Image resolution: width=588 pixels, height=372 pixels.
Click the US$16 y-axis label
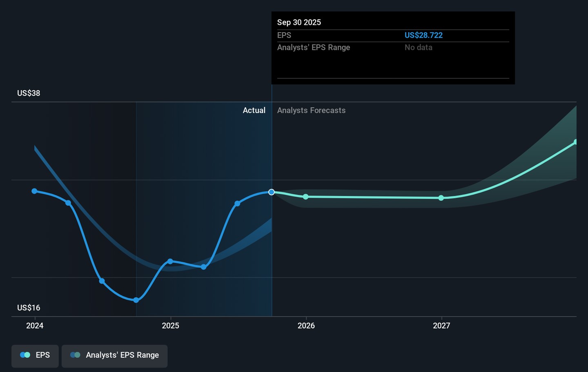pyautogui.click(x=29, y=308)
